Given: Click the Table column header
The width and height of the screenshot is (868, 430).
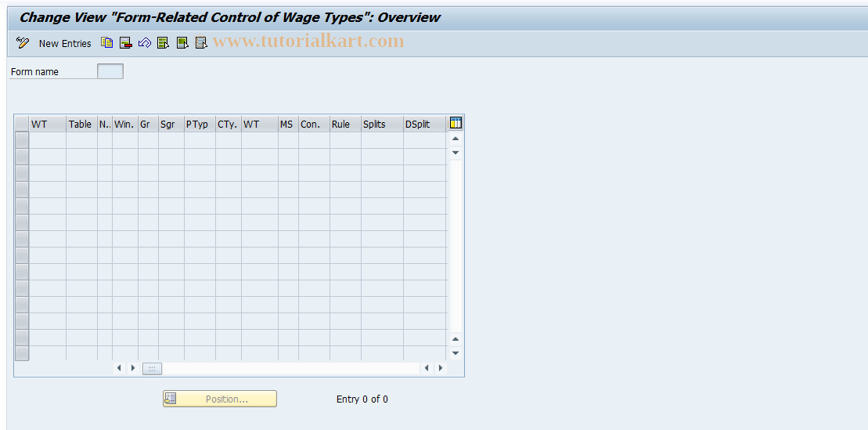Looking at the screenshot, I should 82,124.
